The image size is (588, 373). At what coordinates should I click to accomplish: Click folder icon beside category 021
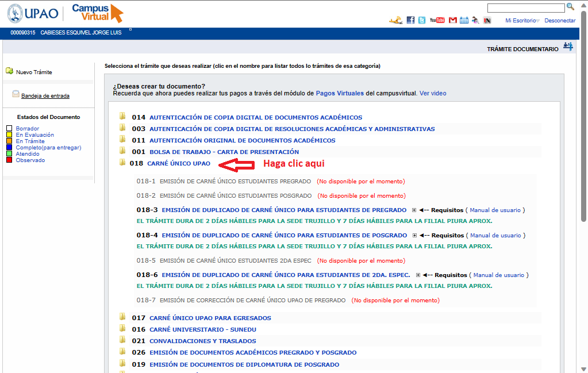coord(122,340)
